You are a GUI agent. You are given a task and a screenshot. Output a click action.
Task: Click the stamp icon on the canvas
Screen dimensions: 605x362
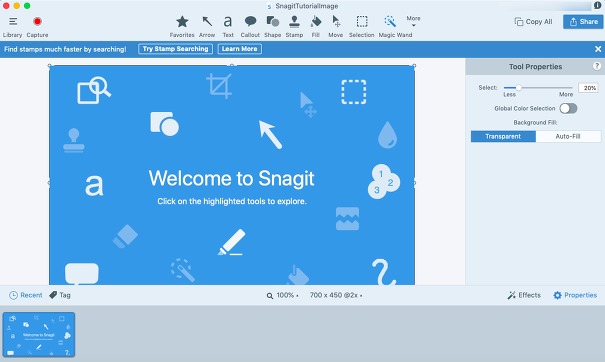(74, 140)
